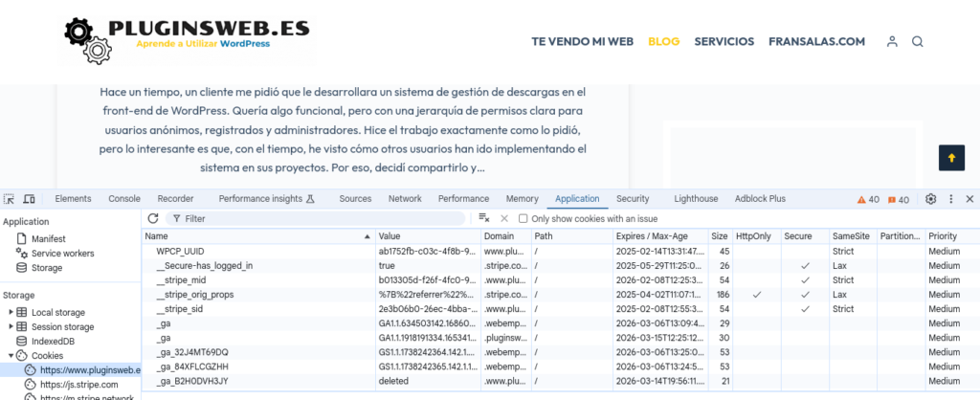Image resolution: width=980 pixels, height=400 pixels.
Task: Click the warnings counter showing 40
Action: click(x=868, y=199)
